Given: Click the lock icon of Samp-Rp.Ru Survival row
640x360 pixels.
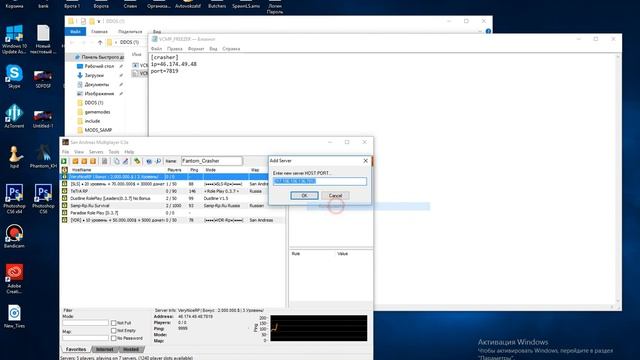Looking at the screenshot, I should point(64,206).
